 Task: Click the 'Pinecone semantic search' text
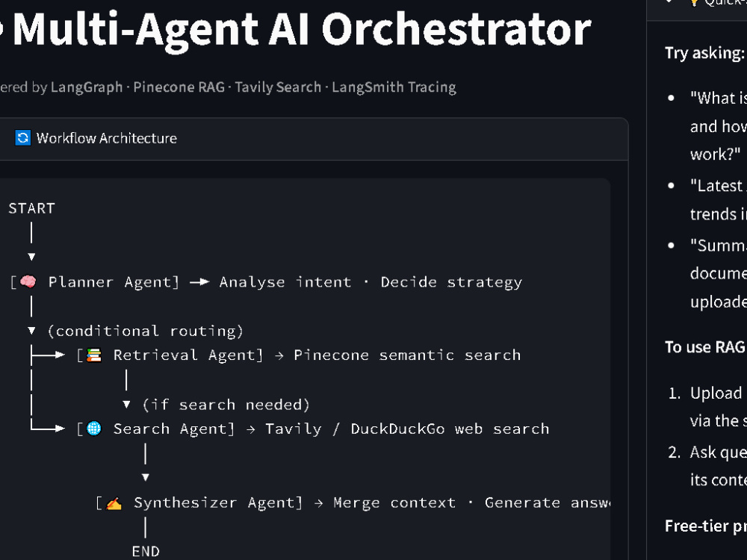tap(407, 355)
